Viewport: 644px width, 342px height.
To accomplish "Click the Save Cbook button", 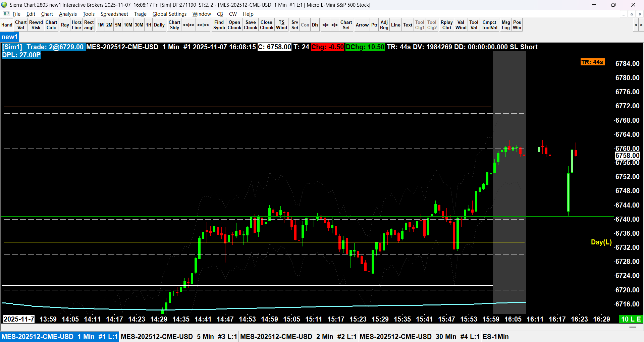I will tap(251, 25).
